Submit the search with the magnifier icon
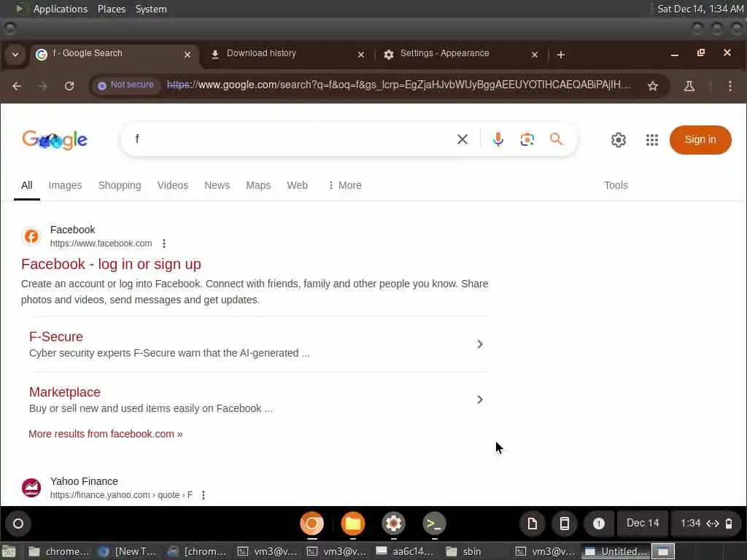 pos(556,139)
